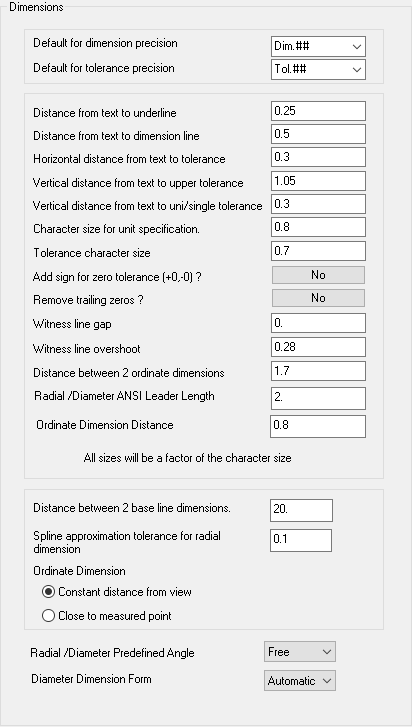Click the Witness line overshoot field
This screenshot has width=412, height=727.
tap(318, 347)
